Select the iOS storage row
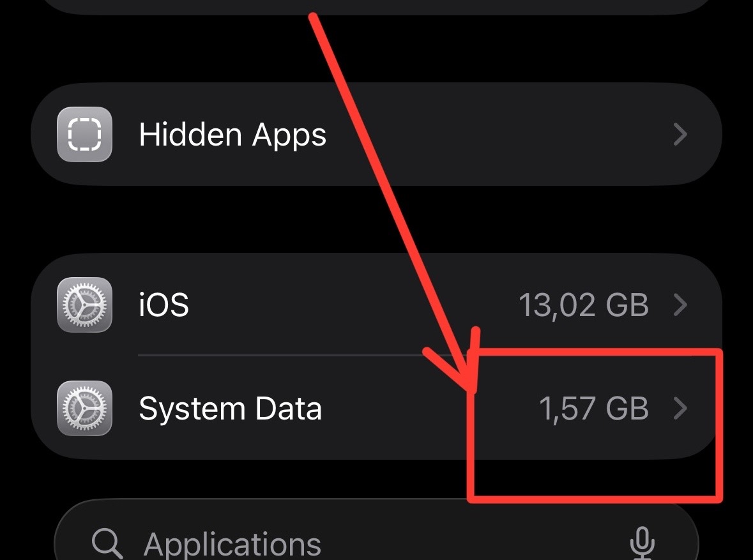Viewport: 753px width, 560px height. [x=319, y=305]
